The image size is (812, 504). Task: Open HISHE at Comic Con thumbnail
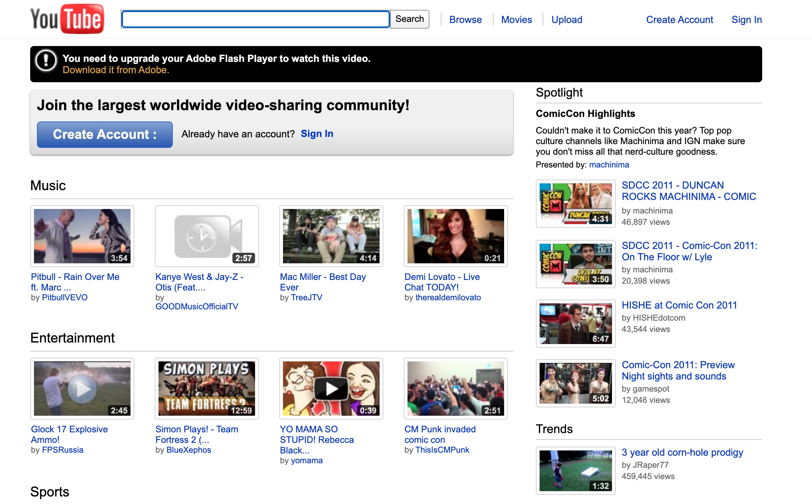[x=575, y=324]
